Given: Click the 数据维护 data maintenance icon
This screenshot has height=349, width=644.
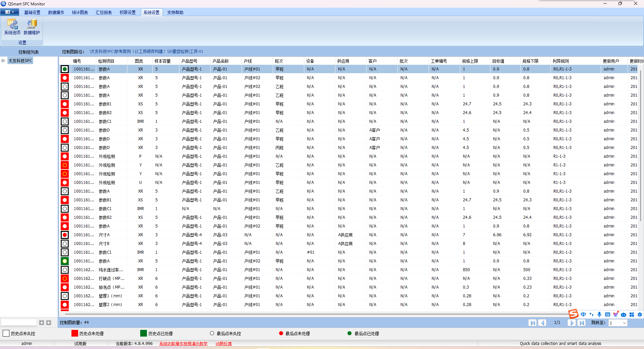Looking at the screenshot, I should pos(32,27).
